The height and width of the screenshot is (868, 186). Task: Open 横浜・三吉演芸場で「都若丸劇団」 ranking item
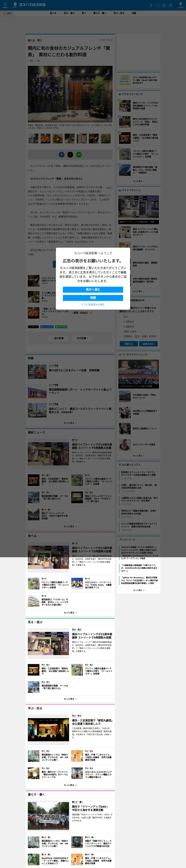[x=145, y=138]
